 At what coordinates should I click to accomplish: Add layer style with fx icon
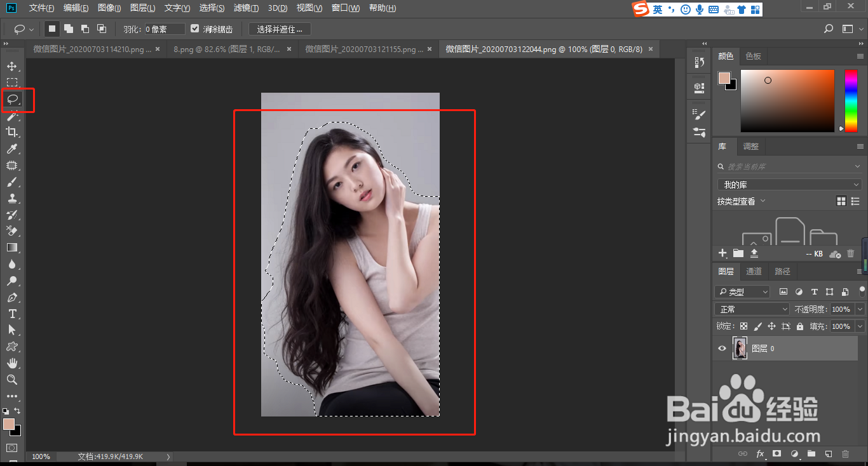tap(760, 454)
